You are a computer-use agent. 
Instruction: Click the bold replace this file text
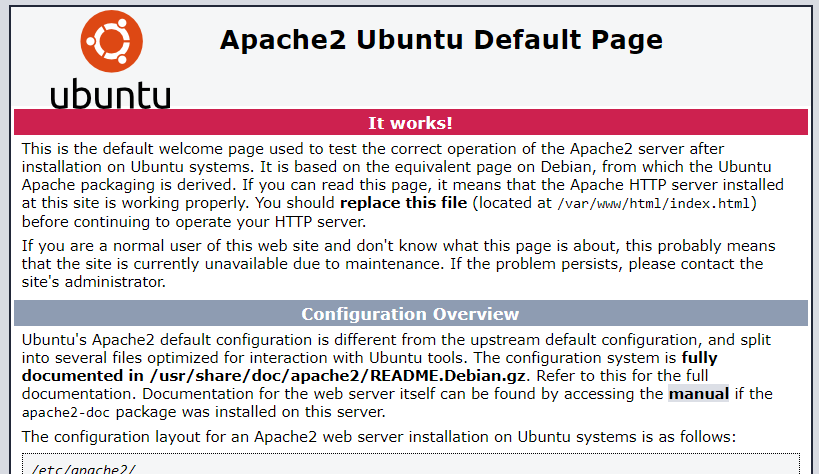click(403, 203)
